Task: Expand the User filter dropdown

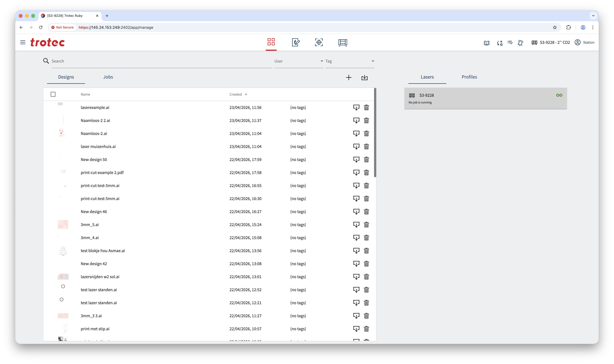Action: [x=298, y=61]
